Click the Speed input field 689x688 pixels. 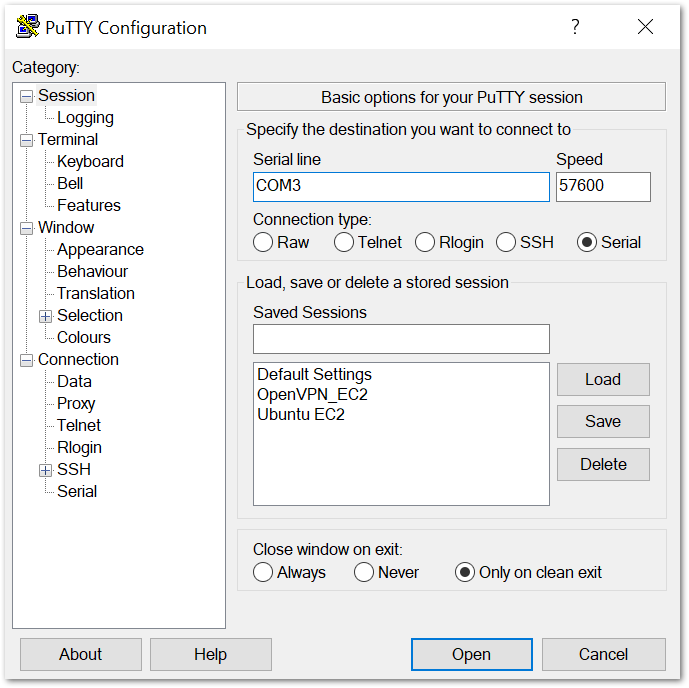[603, 187]
